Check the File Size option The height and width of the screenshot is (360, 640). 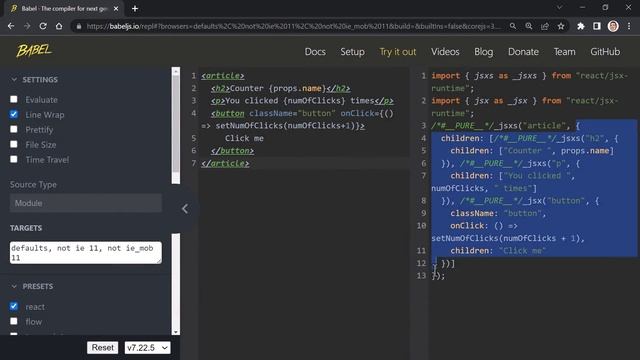point(14,144)
